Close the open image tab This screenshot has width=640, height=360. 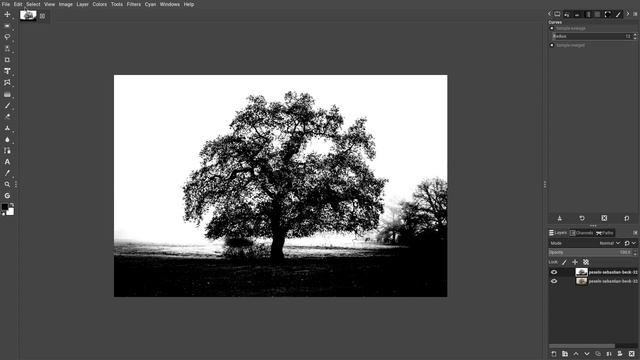coord(42,16)
